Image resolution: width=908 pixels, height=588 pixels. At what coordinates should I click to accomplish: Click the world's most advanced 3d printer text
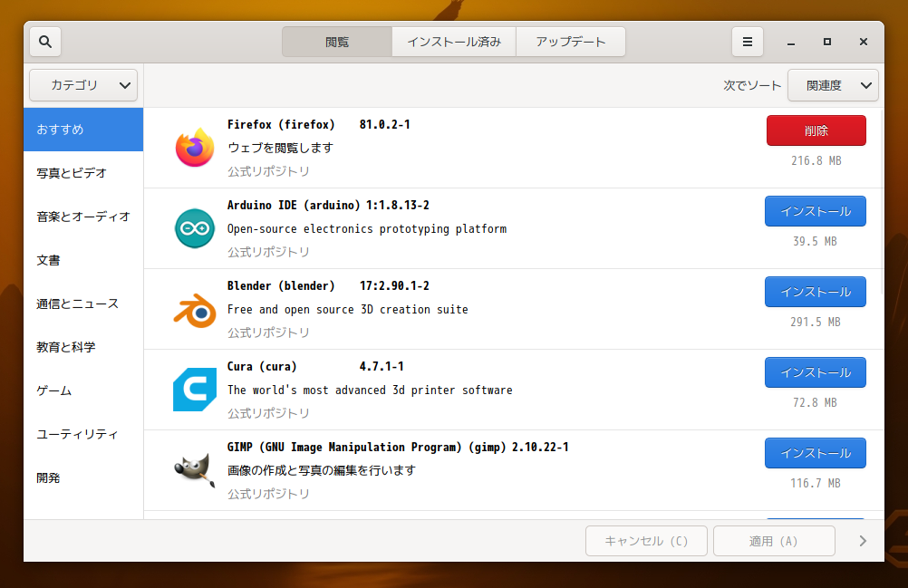(370, 390)
